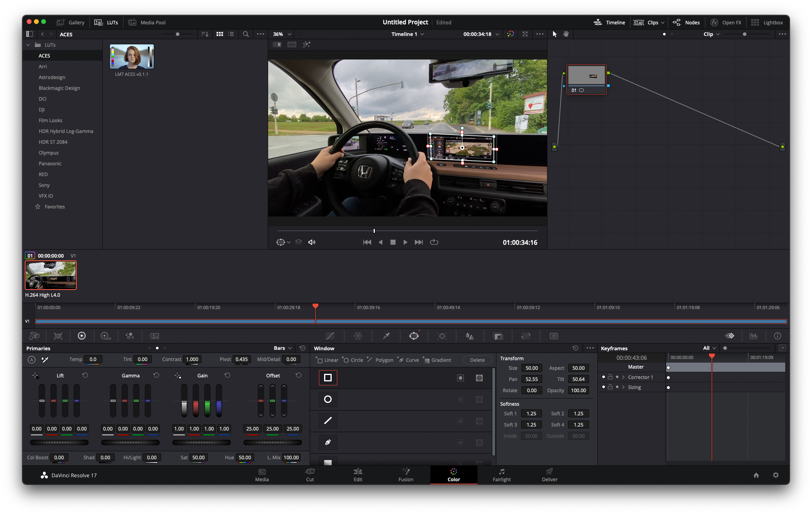This screenshot has width=812, height=514.
Task: Open the Tracker palette
Action: tap(442, 336)
